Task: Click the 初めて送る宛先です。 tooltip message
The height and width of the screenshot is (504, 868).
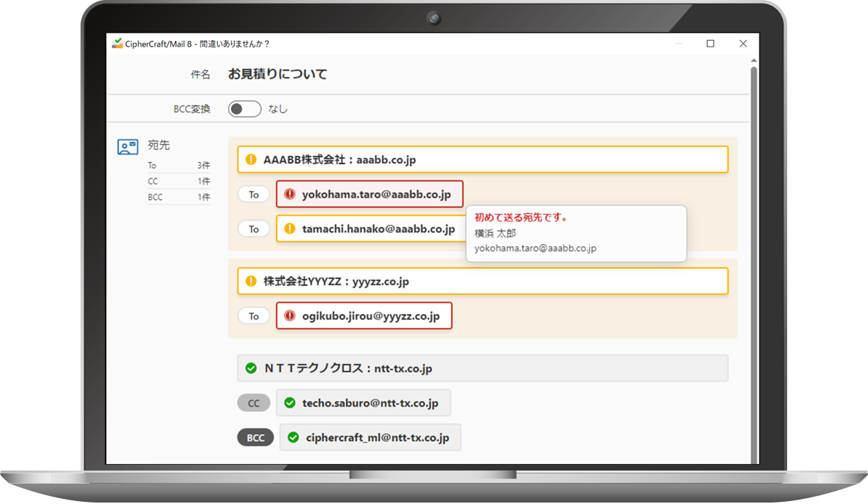Action: pyautogui.click(x=521, y=218)
